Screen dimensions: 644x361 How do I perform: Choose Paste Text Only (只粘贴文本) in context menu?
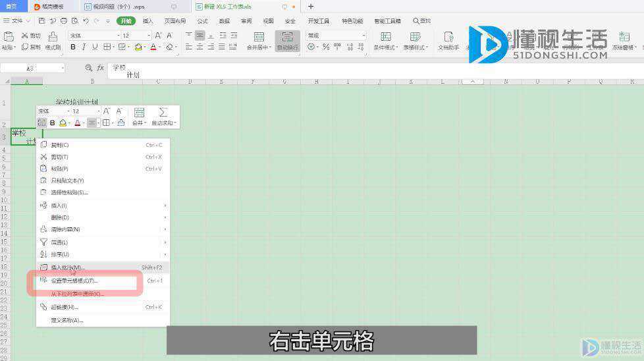coord(103,180)
